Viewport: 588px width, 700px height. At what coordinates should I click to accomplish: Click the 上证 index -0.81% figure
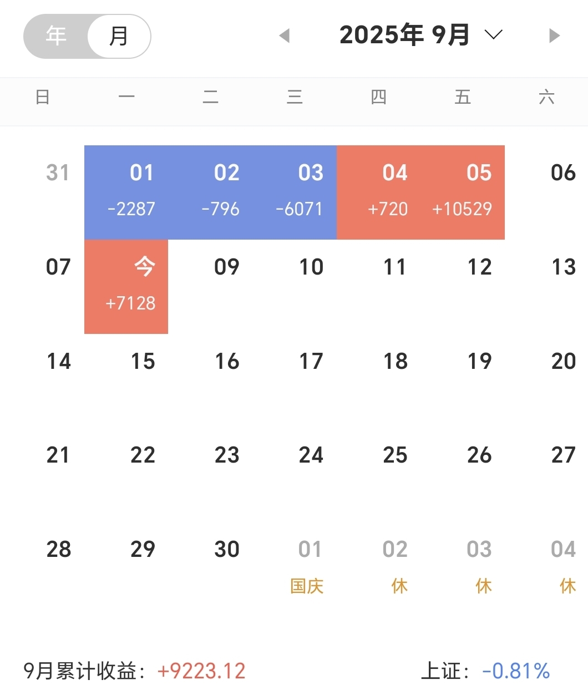tap(516, 671)
